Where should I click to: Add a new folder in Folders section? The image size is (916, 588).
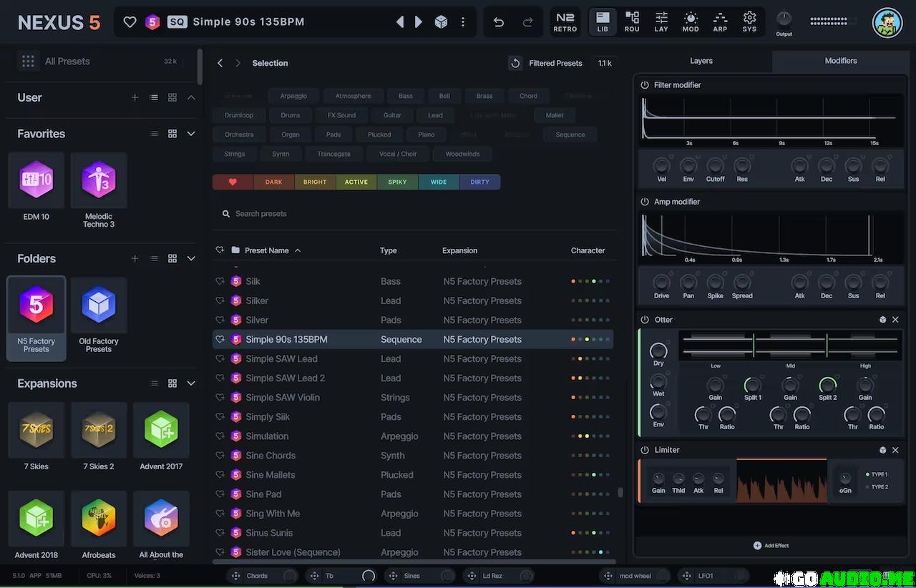pyautogui.click(x=135, y=258)
